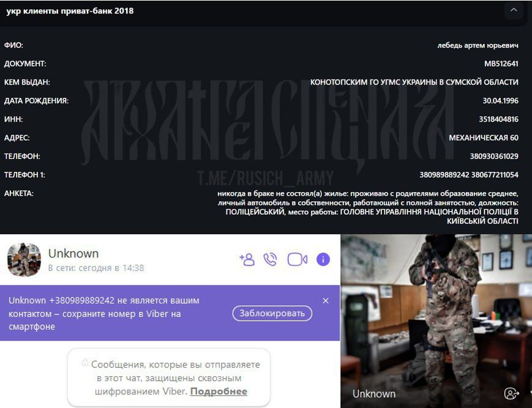
Task: Open Unknown's profile avatar picture
Action: coord(23,259)
